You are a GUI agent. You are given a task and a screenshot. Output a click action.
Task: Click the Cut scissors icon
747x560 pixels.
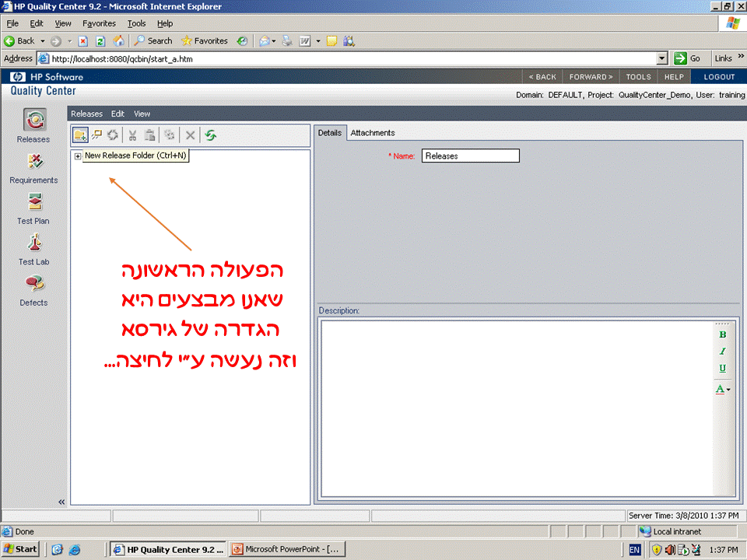pos(132,135)
